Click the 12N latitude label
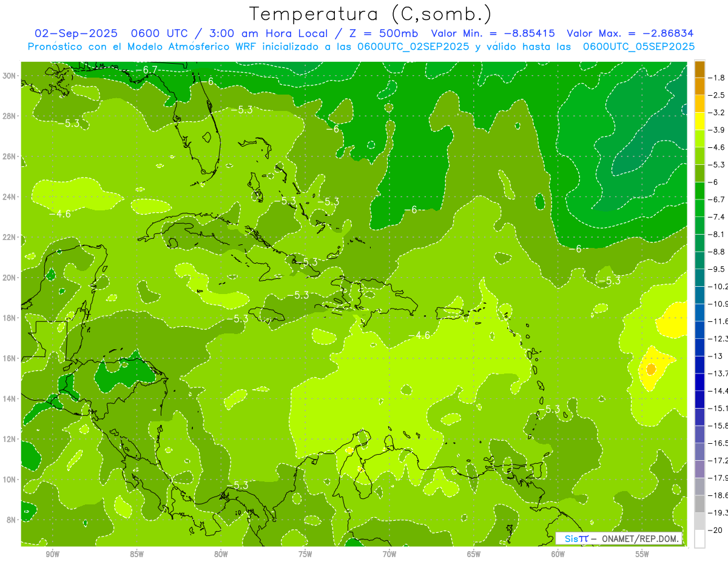This screenshot has width=728, height=562. [x=10, y=439]
